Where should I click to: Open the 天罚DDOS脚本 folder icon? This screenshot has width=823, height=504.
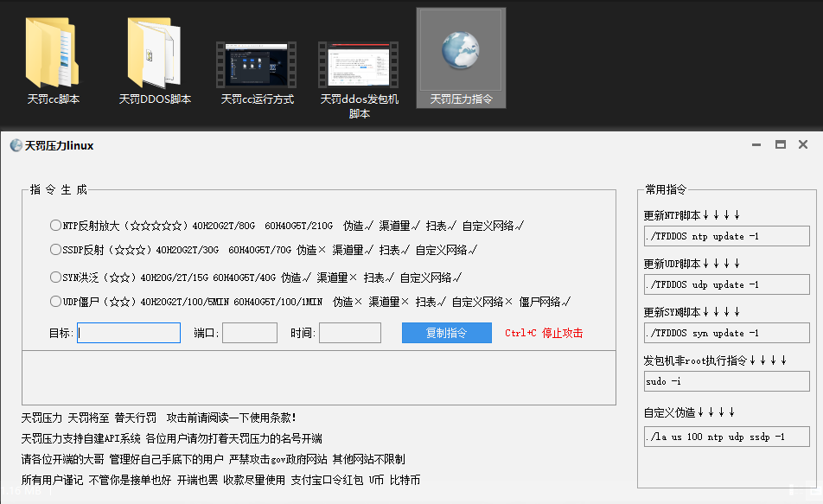pos(154,52)
